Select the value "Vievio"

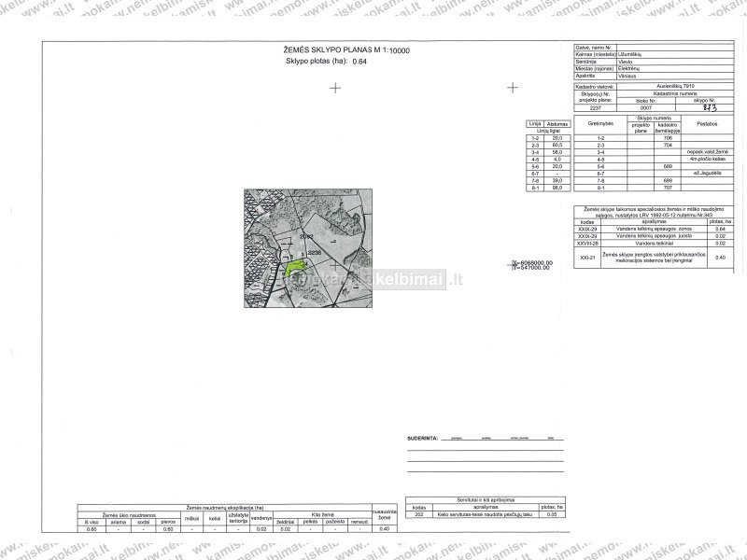coord(625,62)
